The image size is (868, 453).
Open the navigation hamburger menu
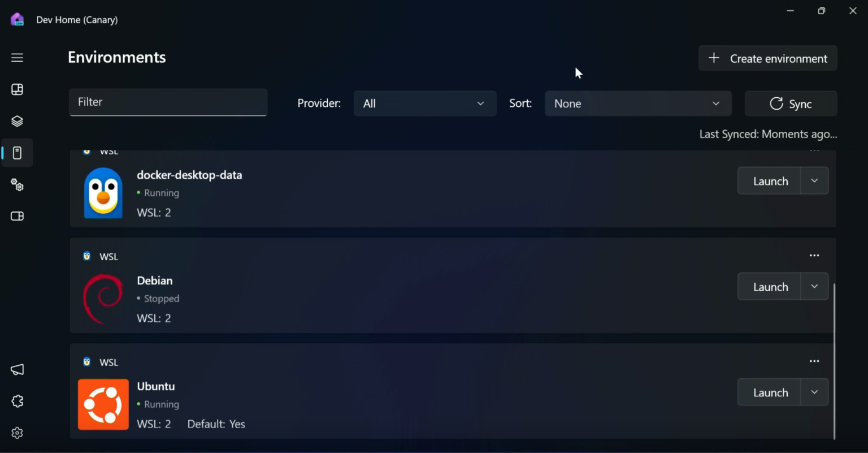tap(17, 57)
